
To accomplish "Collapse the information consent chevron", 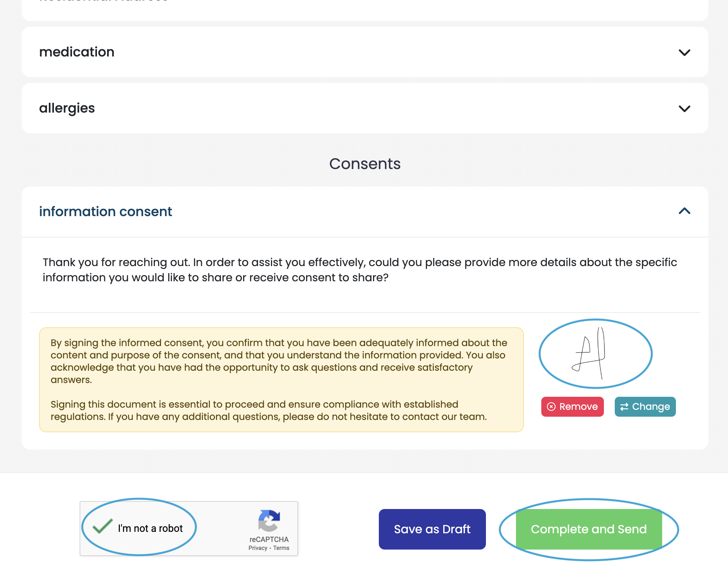I will pyautogui.click(x=684, y=211).
